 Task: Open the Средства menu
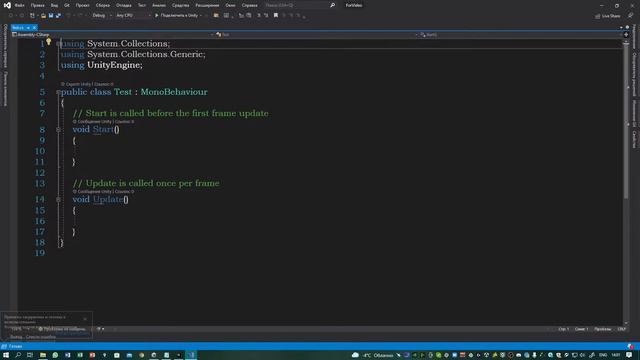(x=180, y=5)
